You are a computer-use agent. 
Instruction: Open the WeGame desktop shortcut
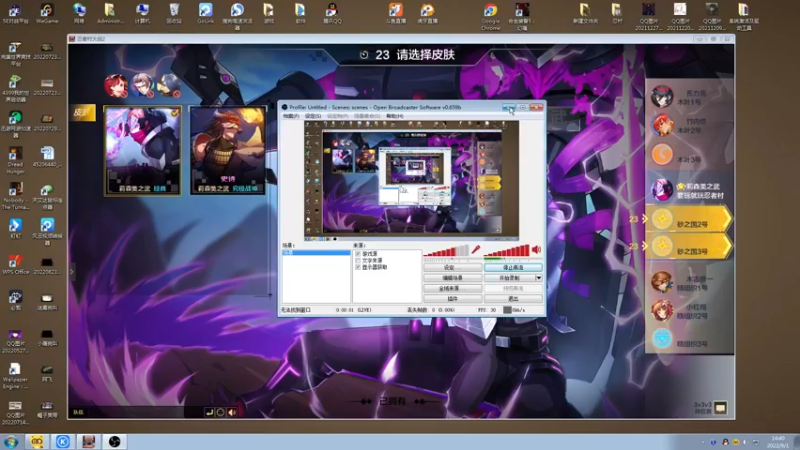(x=47, y=13)
